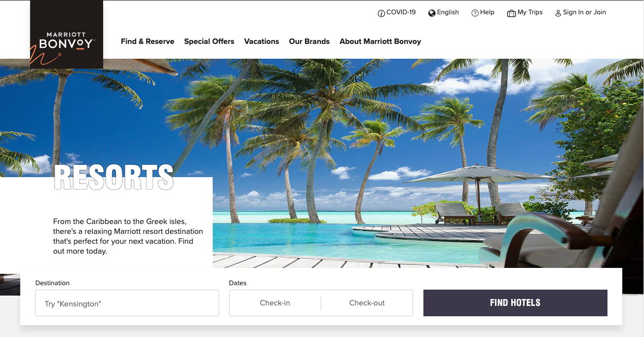This screenshot has width=644, height=337.
Task: Click the Help link text
Action: coord(487,12)
